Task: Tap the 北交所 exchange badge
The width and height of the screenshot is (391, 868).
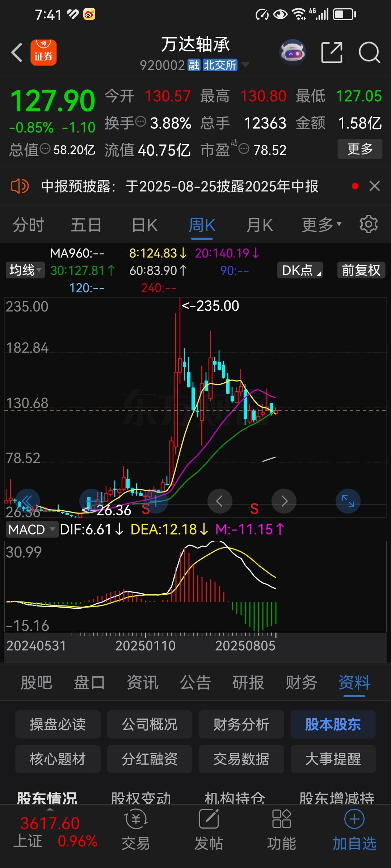Action: point(220,65)
